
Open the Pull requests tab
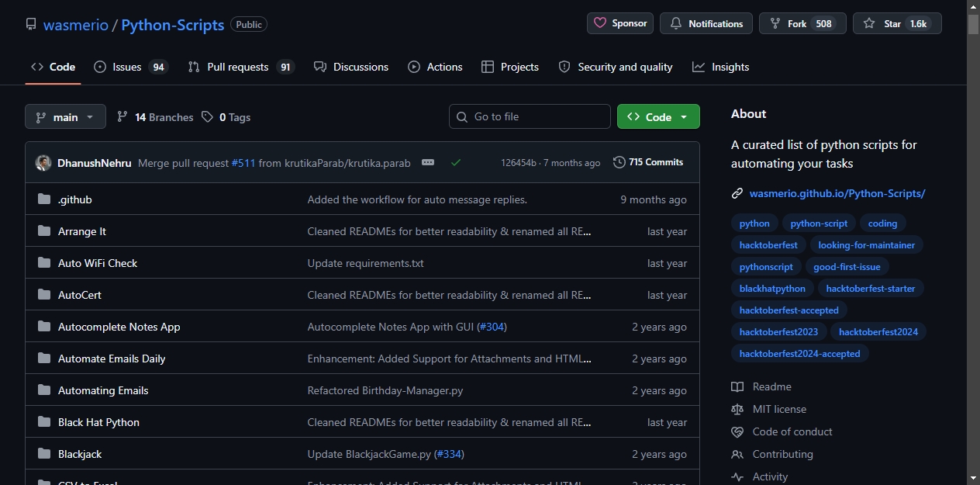click(240, 67)
